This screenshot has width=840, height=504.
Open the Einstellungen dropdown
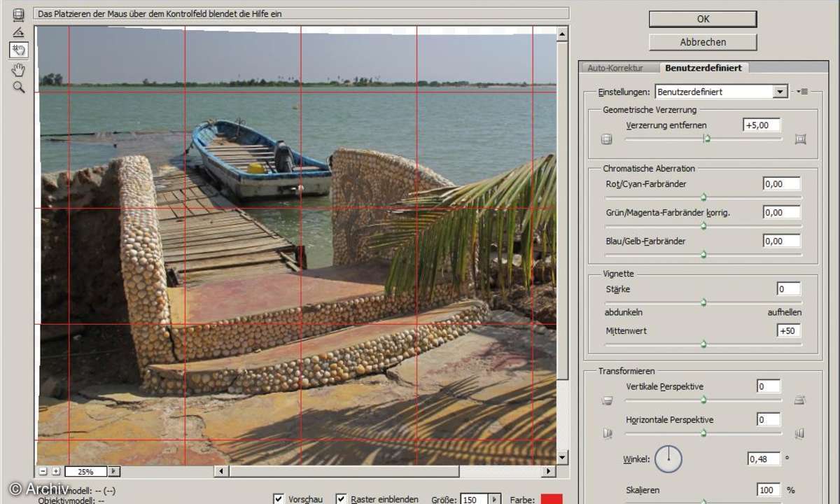pos(722,92)
